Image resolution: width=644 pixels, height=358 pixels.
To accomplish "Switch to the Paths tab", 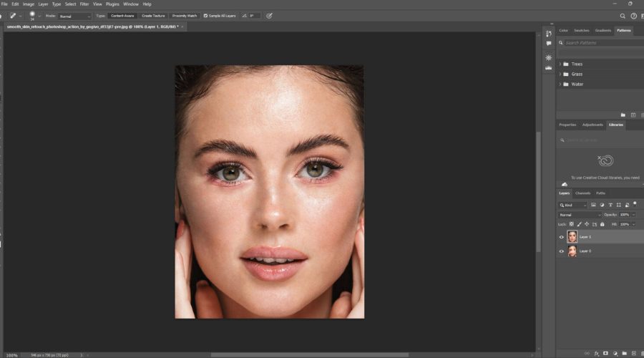I will [x=600, y=193].
